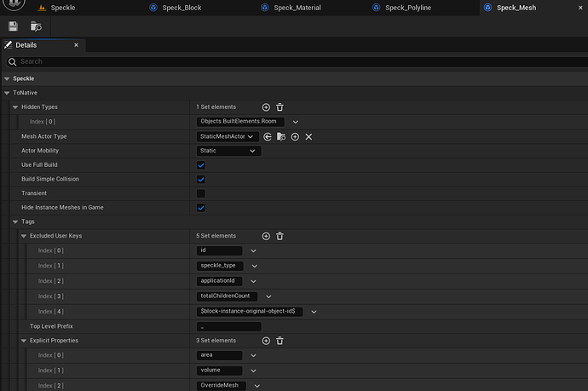588x391 pixels.
Task: Toggle Build Simple Collision checkbox
Action: click(201, 180)
